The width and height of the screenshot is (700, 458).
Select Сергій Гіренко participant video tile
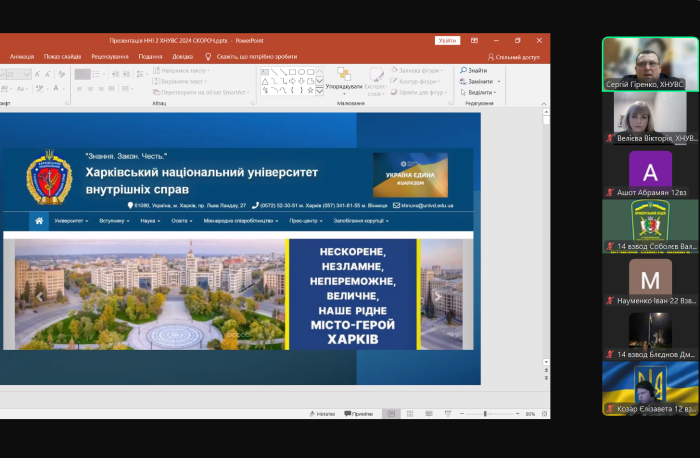tap(650, 63)
